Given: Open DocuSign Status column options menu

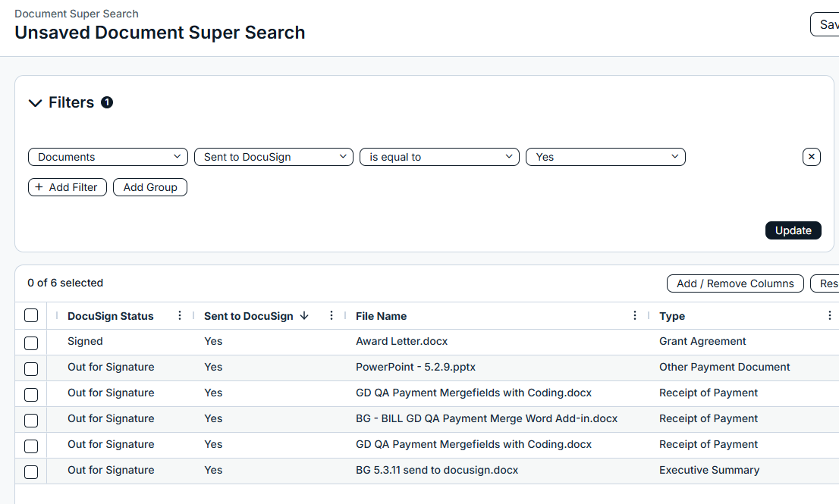Looking at the screenshot, I should (x=180, y=315).
